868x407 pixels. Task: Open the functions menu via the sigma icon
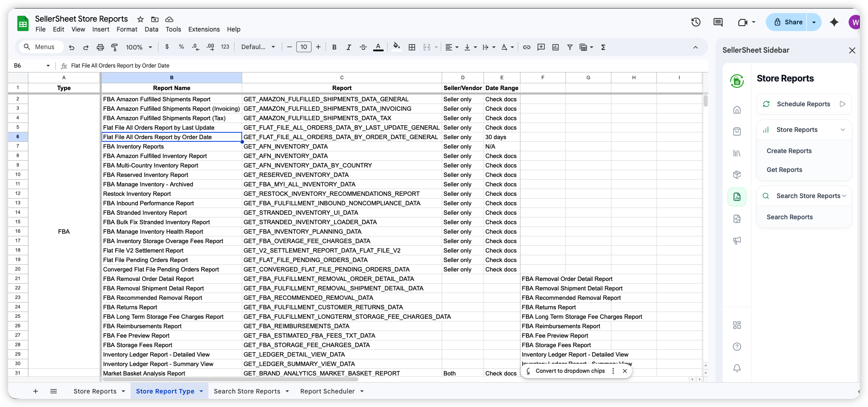pos(603,47)
